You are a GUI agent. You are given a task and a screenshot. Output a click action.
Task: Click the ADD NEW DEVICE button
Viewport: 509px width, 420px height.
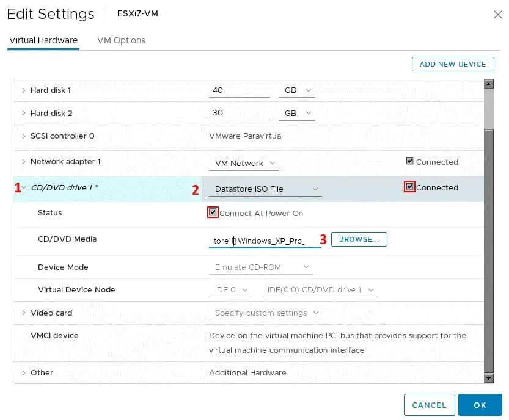coord(453,64)
